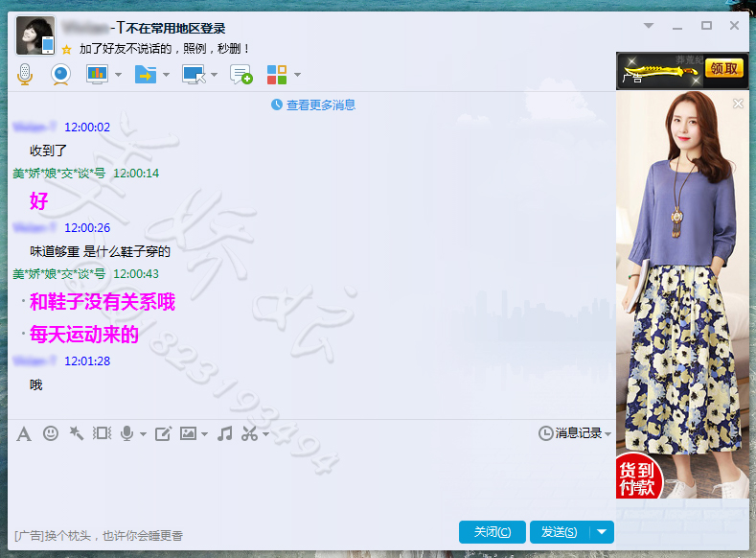
Task: Click the 发送(S) send button
Action: coord(559,532)
